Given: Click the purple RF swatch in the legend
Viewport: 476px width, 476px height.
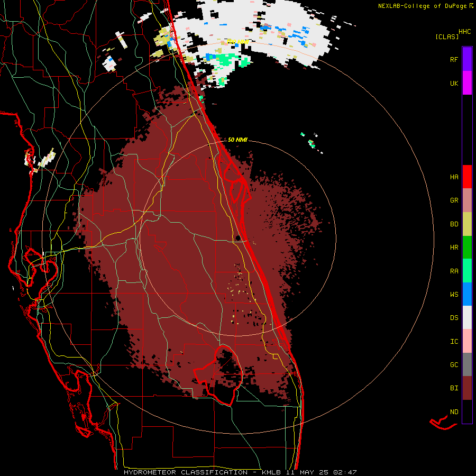Looking at the screenshot, I should tap(467, 59).
